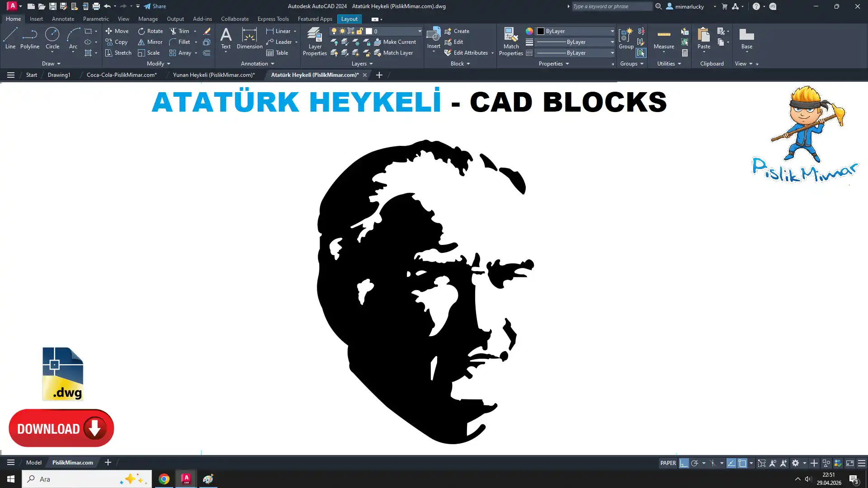
Task: Toggle PAPER space mode button
Action: pos(668,463)
